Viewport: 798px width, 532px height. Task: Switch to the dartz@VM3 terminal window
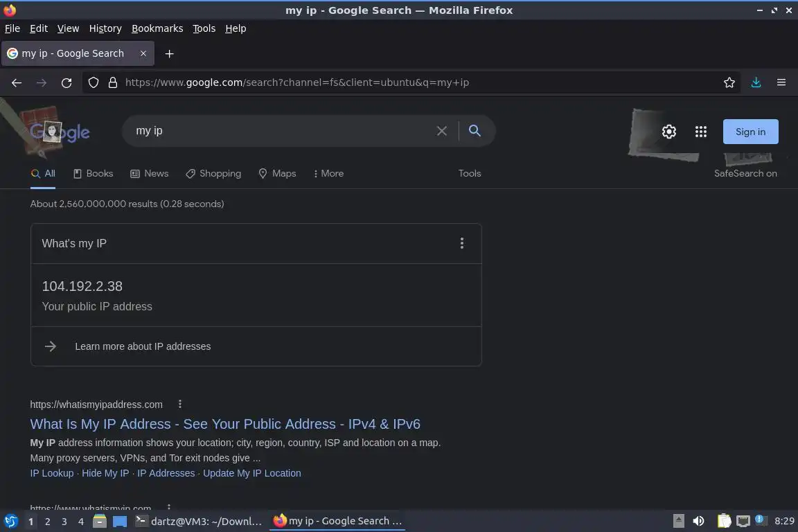[199, 521]
